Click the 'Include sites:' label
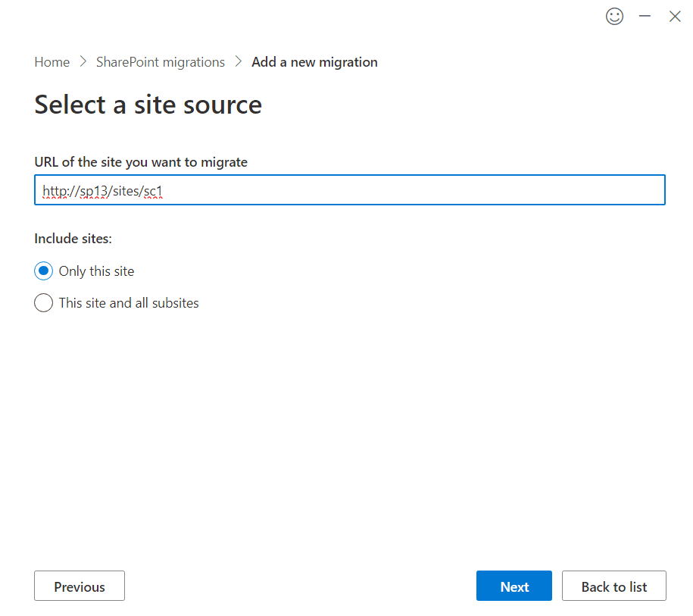 73,239
